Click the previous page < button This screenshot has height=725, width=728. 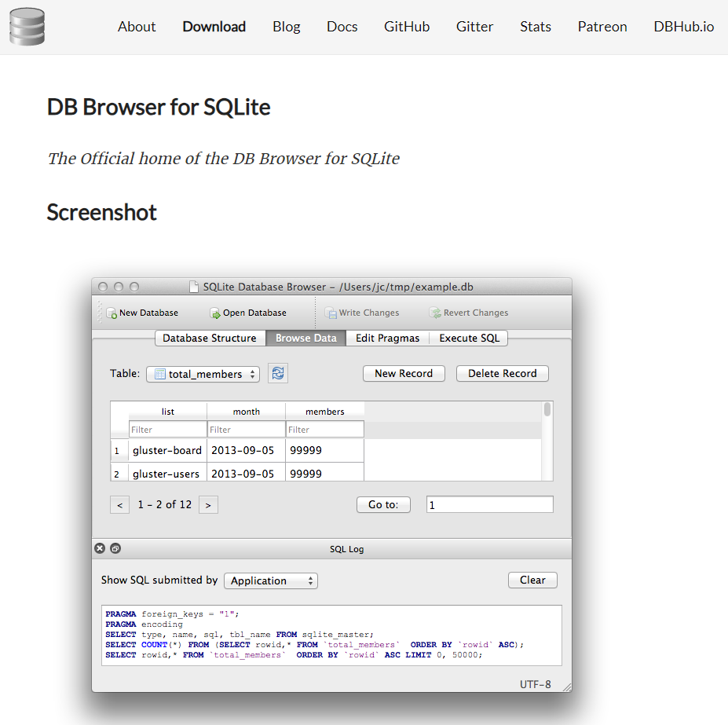coord(120,505)
